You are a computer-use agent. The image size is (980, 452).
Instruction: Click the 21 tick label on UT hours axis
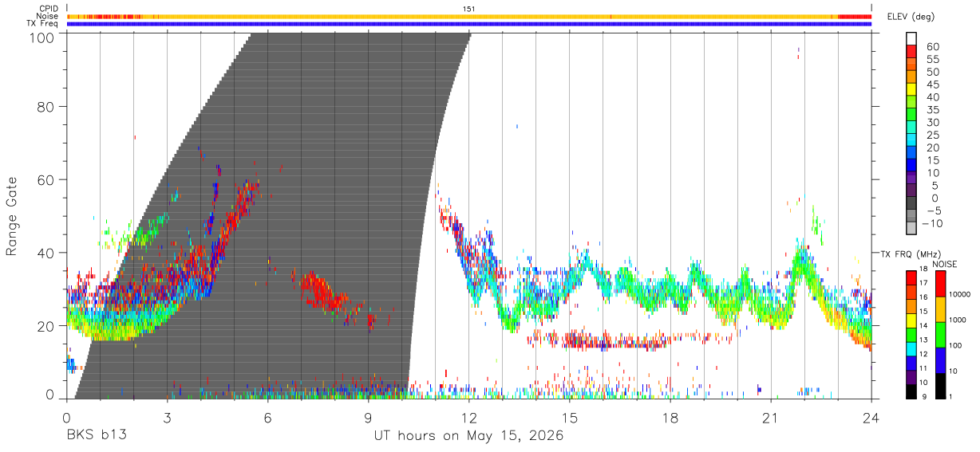pyautogui.click(x=770, y=417)
